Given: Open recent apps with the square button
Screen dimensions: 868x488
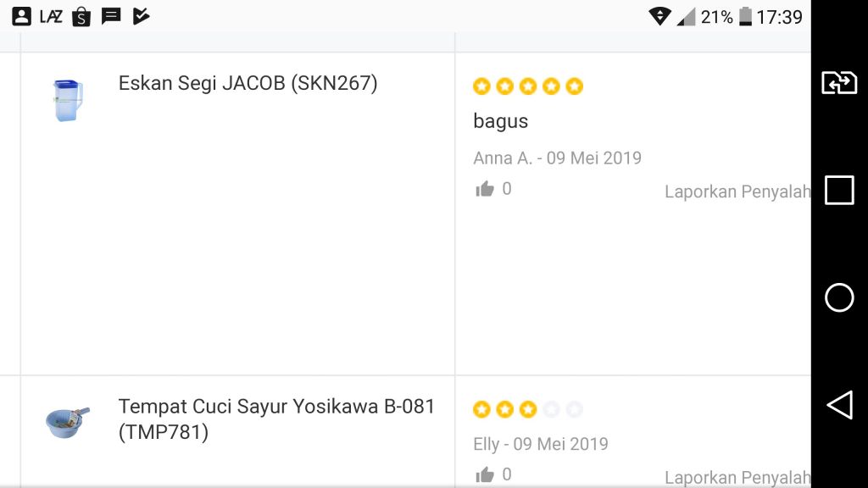Looking at the screenshot, I should [x=839, y=191].
